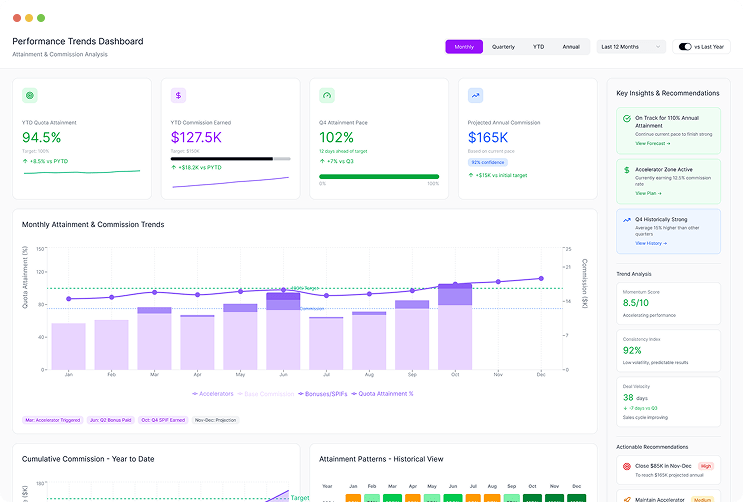Click the Q4 Attainment Pace progress bar
This screenshot has width=743, height=502.
pyautogui.click(x=379, y=177)
